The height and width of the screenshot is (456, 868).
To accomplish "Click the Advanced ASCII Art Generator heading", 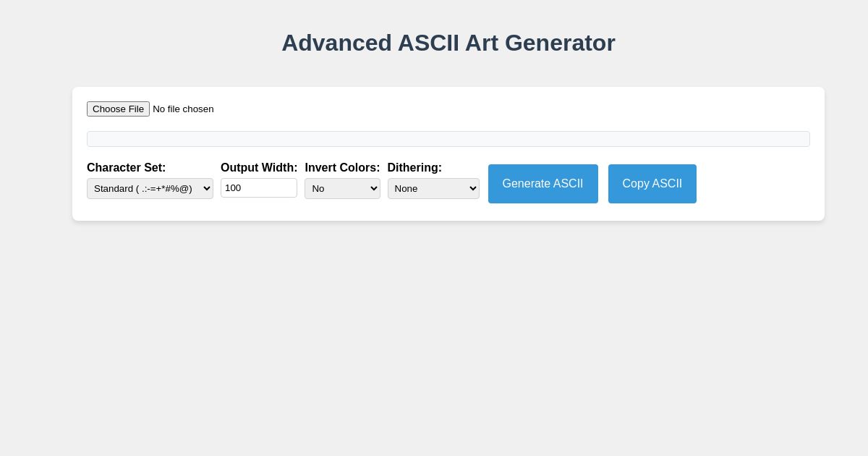I will tap(448, 43).
